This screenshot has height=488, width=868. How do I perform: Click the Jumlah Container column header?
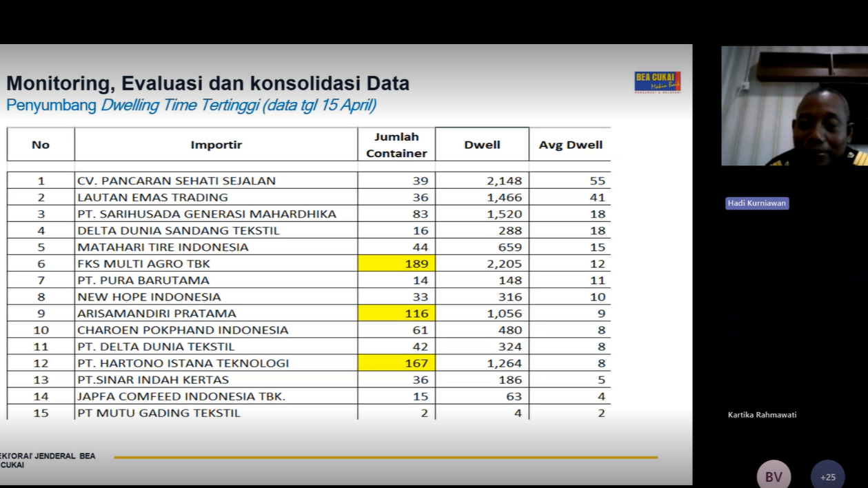pos(396,145)
